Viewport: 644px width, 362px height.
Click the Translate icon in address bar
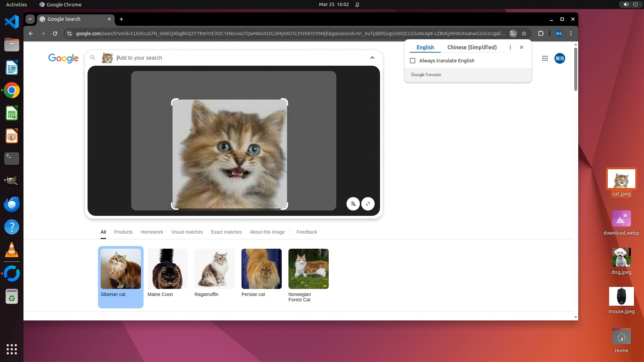coord(513,34)
